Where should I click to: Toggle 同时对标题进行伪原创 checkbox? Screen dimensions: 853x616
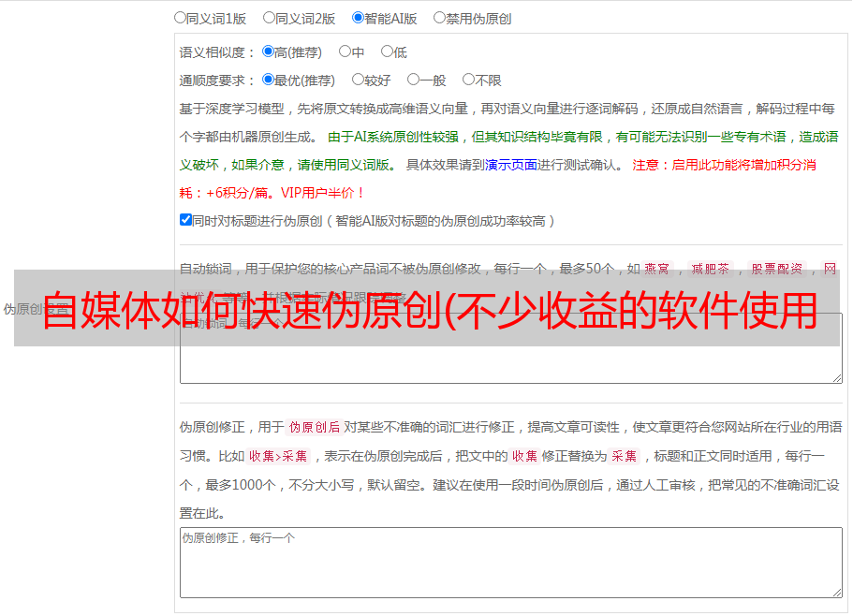[185, 220]
